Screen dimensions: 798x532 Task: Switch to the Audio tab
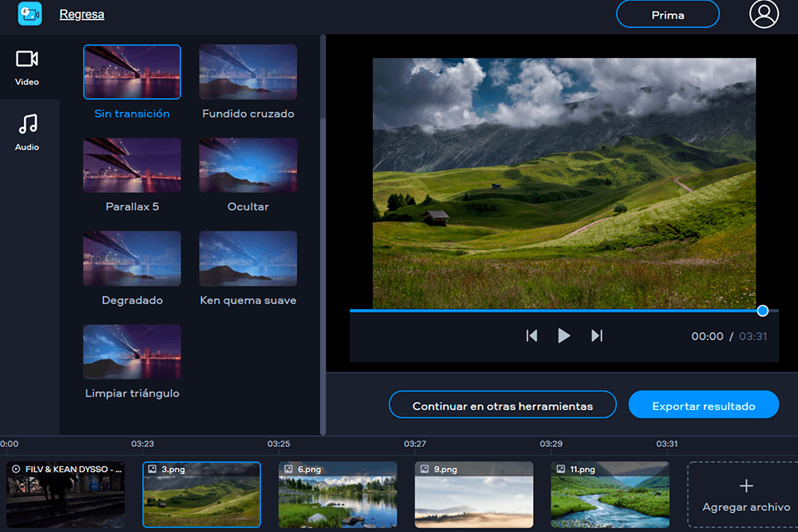tap(27, 133)
